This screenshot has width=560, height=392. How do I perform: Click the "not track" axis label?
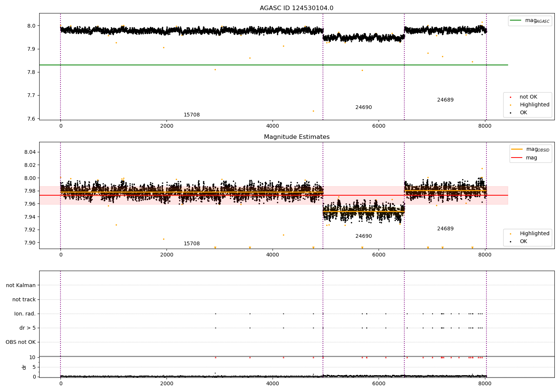(24, 300)
